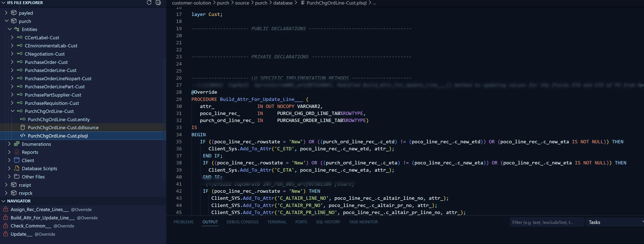644x244 pixels.
Task: Click the lock icon beside Update___
Action: coord(5,234)
